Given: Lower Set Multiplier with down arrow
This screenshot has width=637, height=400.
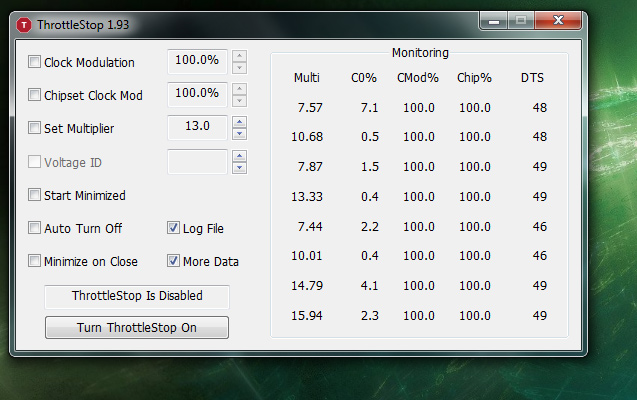Looking at the screenshot, I should [x=239, y=134].
